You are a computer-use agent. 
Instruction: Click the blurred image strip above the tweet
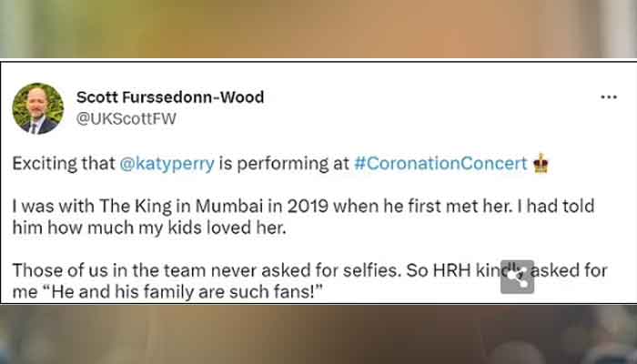point(318,27)
